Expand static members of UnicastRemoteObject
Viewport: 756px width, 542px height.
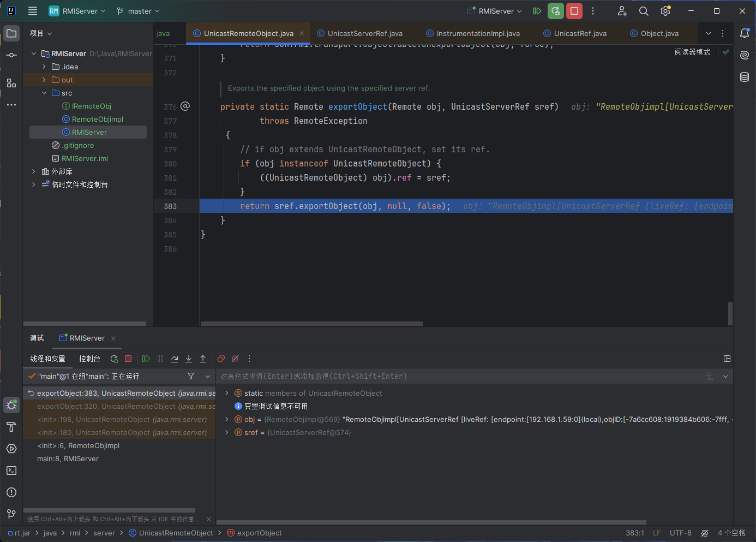pos(227,393)
